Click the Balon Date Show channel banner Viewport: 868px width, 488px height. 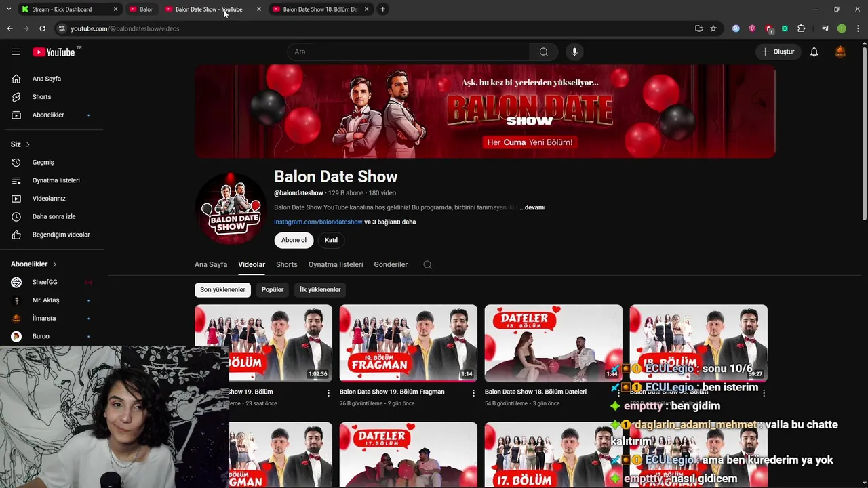click(x=485, y=111)
